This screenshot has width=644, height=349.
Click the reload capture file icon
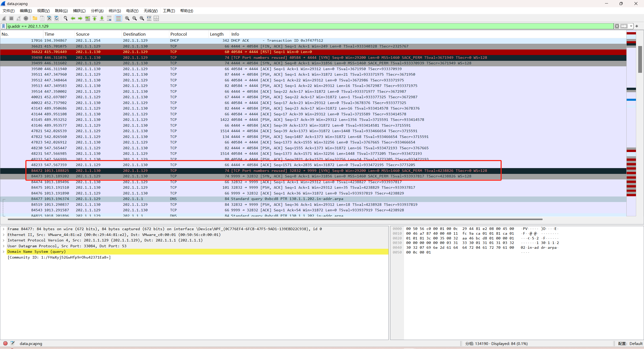click(x=57, y=18)
